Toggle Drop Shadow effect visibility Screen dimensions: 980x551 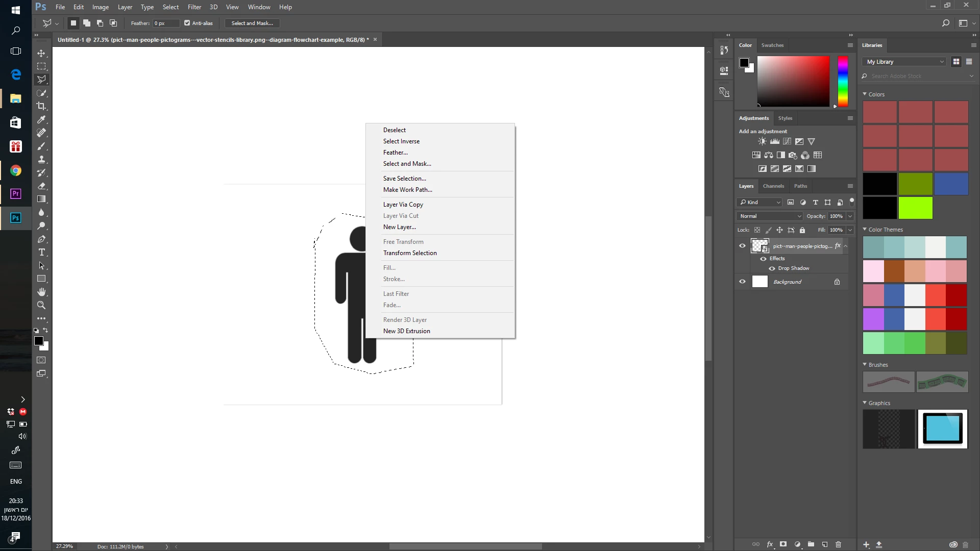[x=772, y=268]
